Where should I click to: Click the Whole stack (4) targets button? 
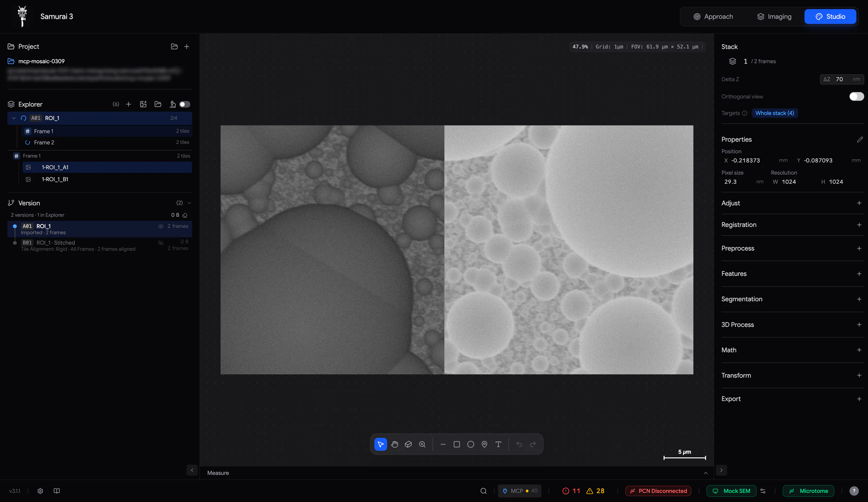[775, 113]
